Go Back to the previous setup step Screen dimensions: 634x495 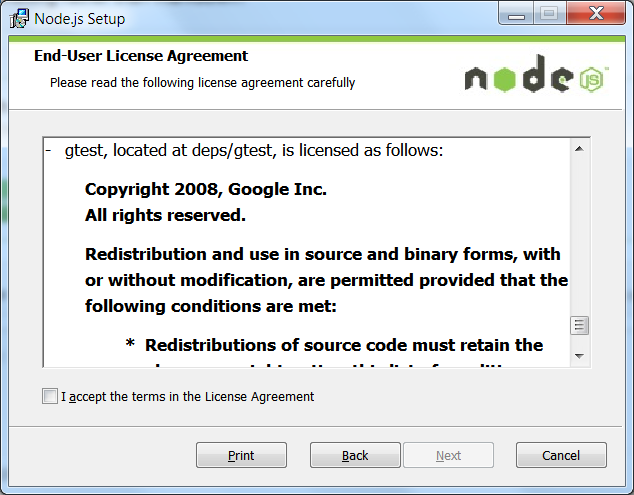355,455
